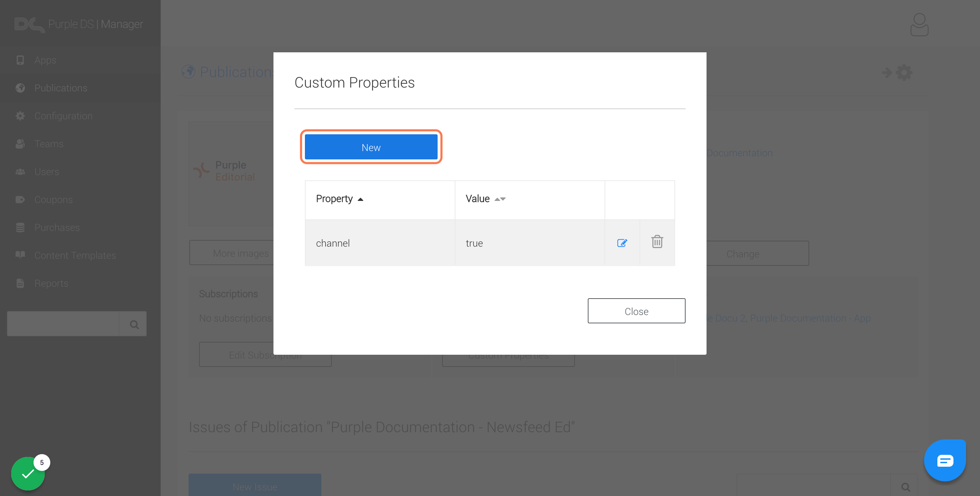Sort the table by Property column
980x496 pixels.
pyautogui.click(x=340, y=199)
